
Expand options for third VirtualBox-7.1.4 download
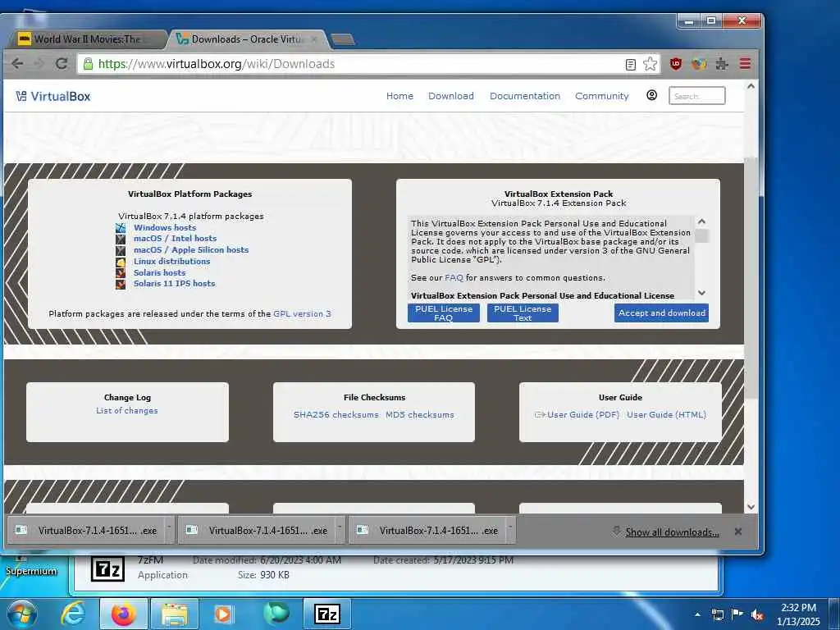(510, 529)
